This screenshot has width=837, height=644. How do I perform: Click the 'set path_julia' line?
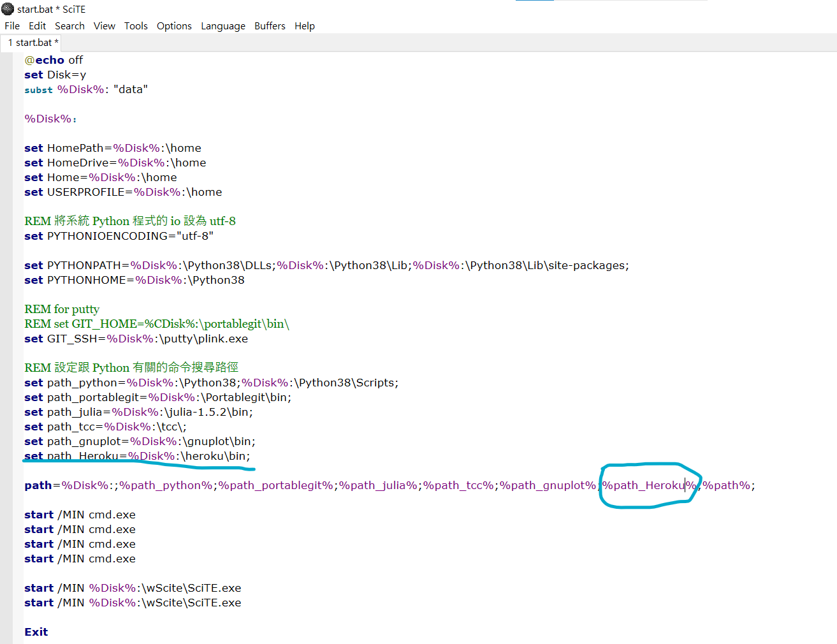[139, 412]
